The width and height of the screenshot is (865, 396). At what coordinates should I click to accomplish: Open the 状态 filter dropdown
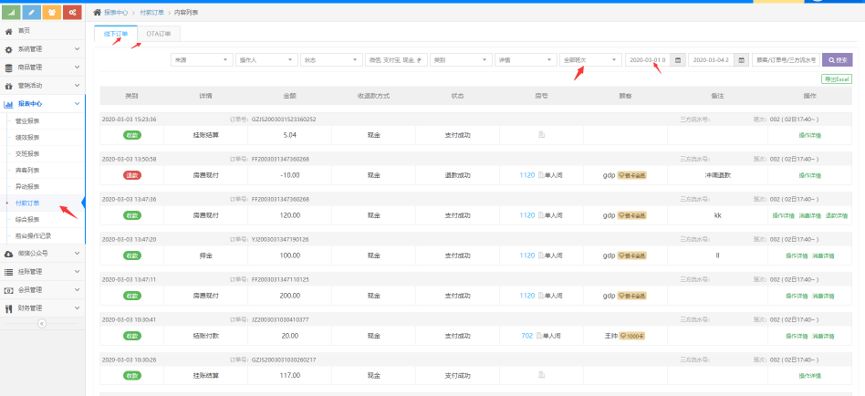coord(332,60)
